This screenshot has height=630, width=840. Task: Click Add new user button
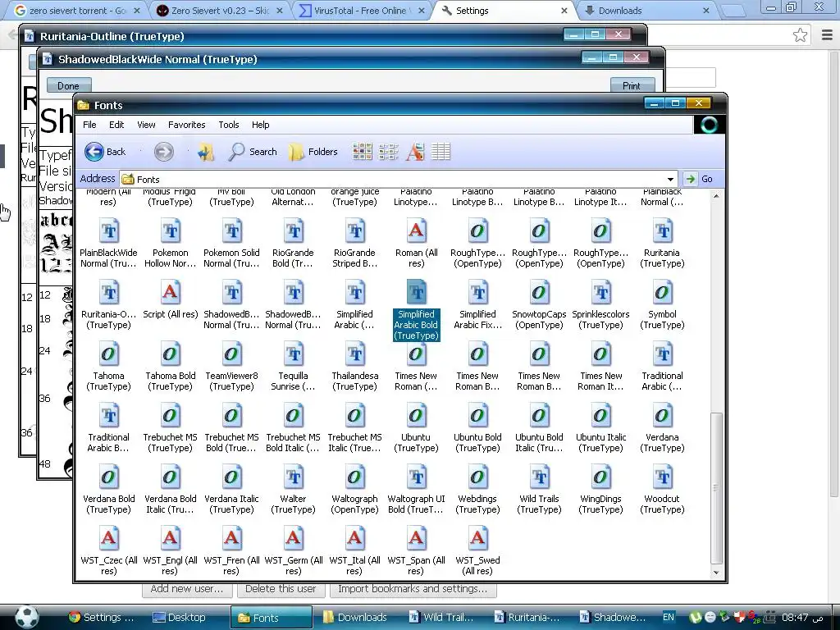pos(186,589)
